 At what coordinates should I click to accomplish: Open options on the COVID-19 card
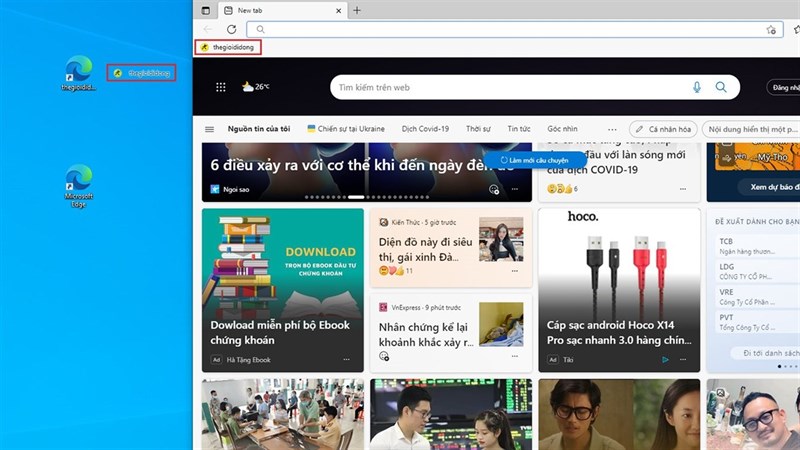(x=683, y=189)
